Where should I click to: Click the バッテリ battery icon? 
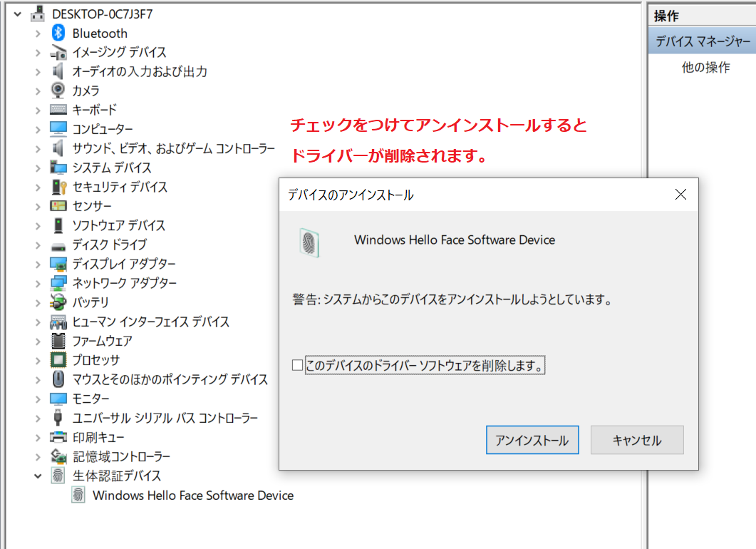[x=58, y=302]
